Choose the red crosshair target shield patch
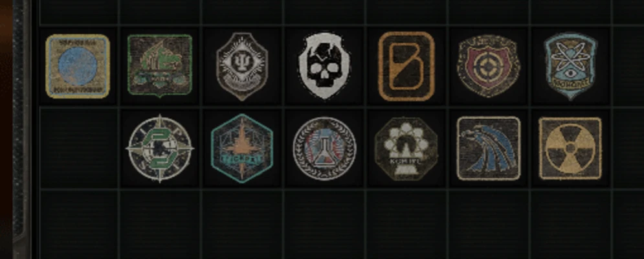This screenshot has height=259, width=644. [489, 66]
